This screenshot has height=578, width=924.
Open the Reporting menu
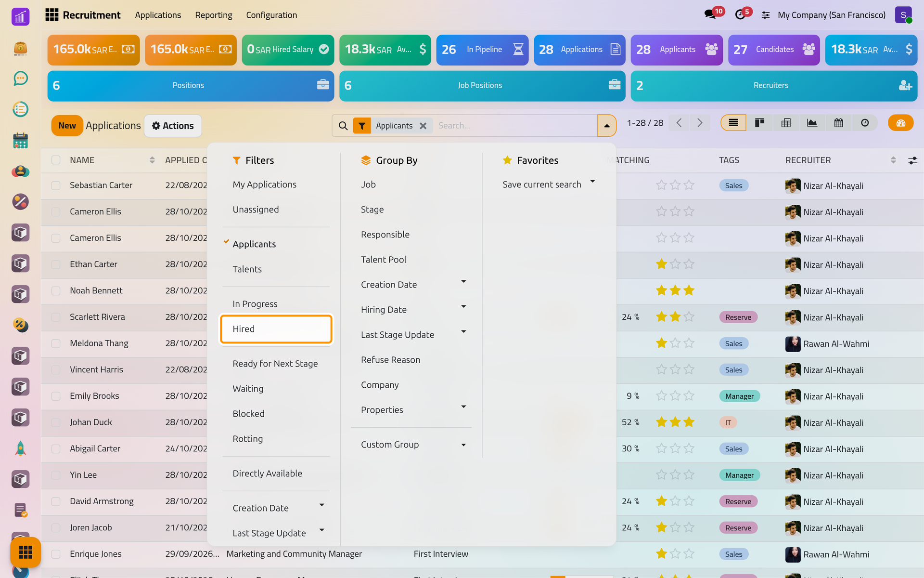(214, 15)
